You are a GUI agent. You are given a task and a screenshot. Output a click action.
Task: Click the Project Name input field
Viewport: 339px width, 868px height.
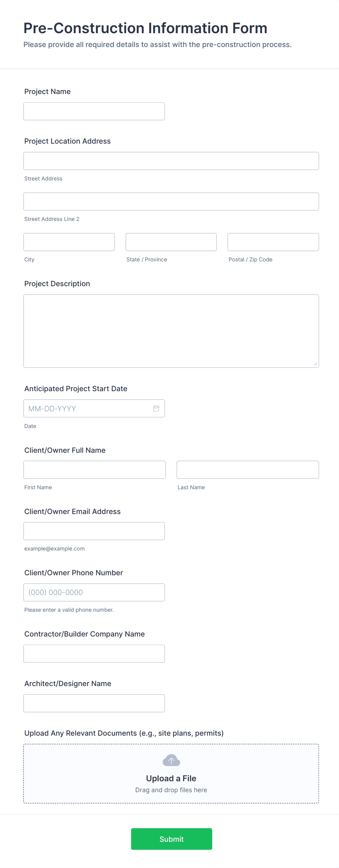coord(94,111)
